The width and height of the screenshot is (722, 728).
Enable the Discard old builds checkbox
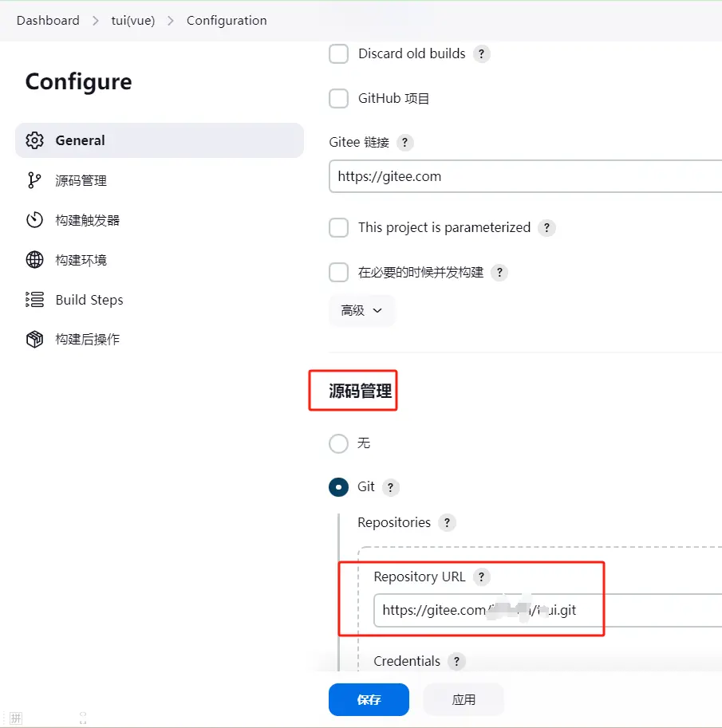tap(338, 54)
